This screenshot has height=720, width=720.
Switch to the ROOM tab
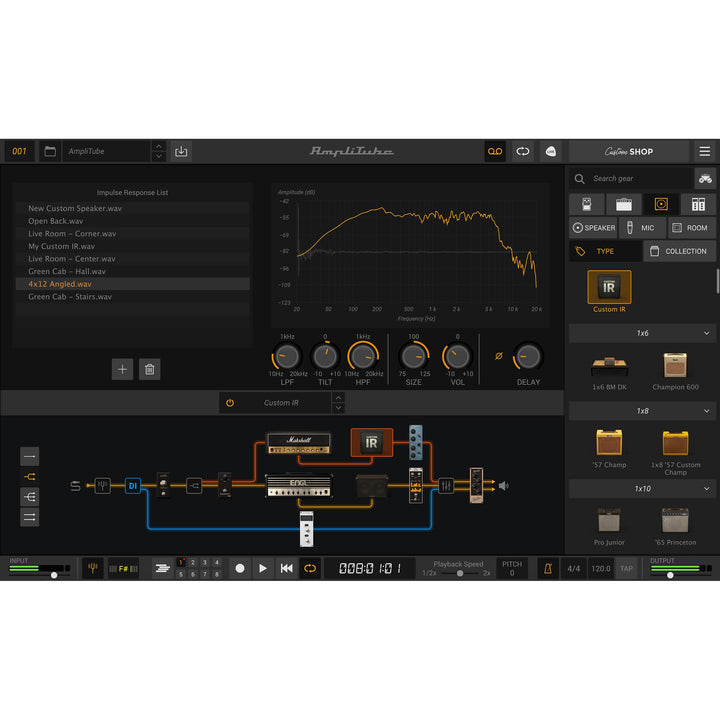[691, 228]
